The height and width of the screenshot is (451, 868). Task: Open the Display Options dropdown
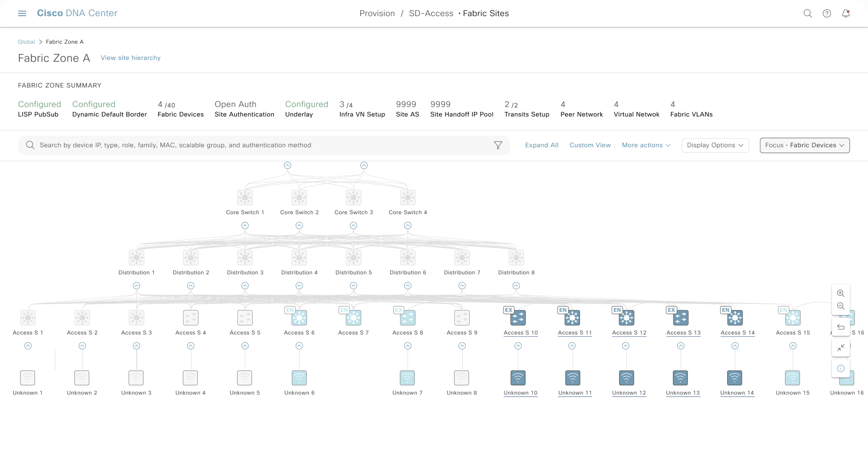[x=715, y=145]
